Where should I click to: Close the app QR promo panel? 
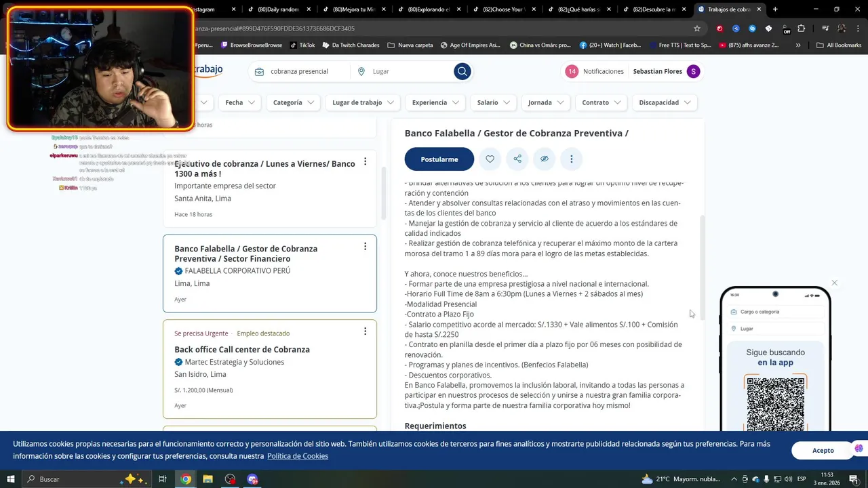click(835, 283)
